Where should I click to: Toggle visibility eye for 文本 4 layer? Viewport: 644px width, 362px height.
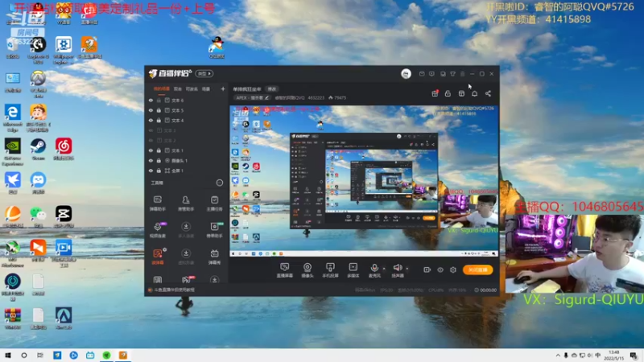tap(151, 120)
